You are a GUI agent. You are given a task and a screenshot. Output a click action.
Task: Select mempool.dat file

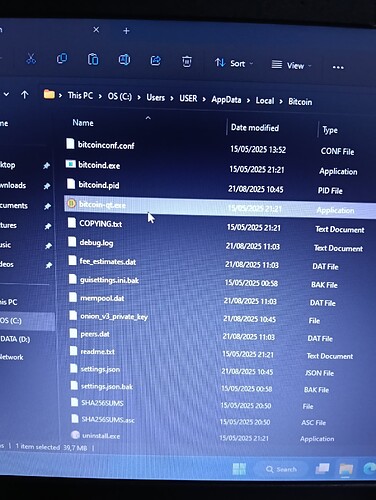point(102,298)
